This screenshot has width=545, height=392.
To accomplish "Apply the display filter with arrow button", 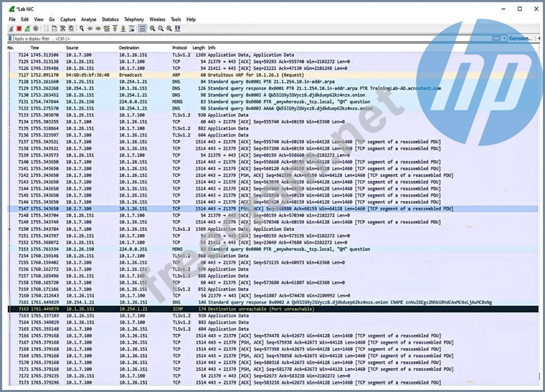I will click(x=496, y=38).
